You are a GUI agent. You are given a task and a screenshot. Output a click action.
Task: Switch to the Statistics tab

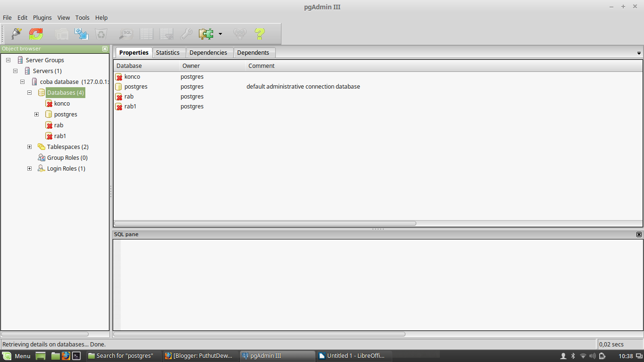click(168, 53)
